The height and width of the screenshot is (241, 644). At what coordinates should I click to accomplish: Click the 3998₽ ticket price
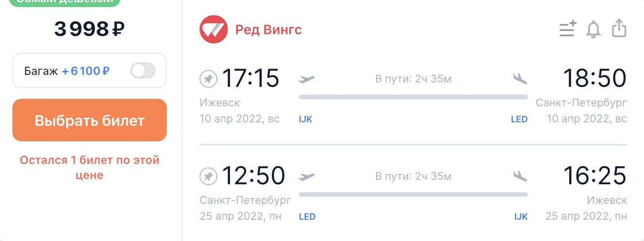click(89, 29)
